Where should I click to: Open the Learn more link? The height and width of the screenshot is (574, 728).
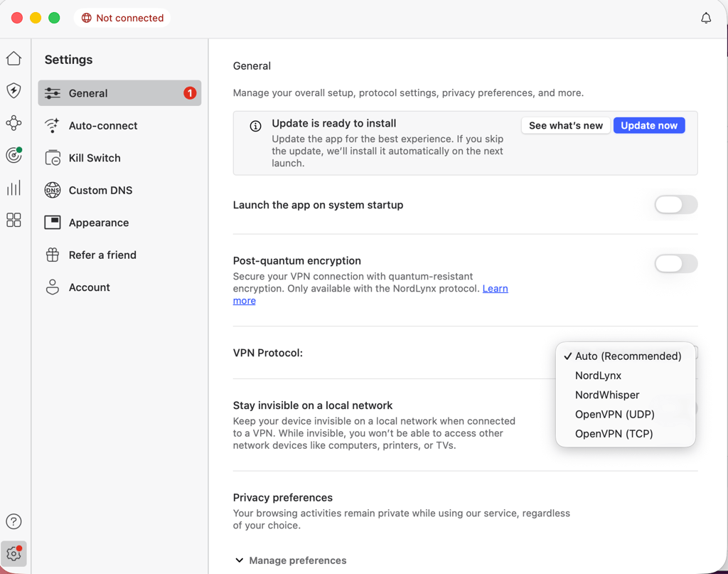tap(496, 288)
